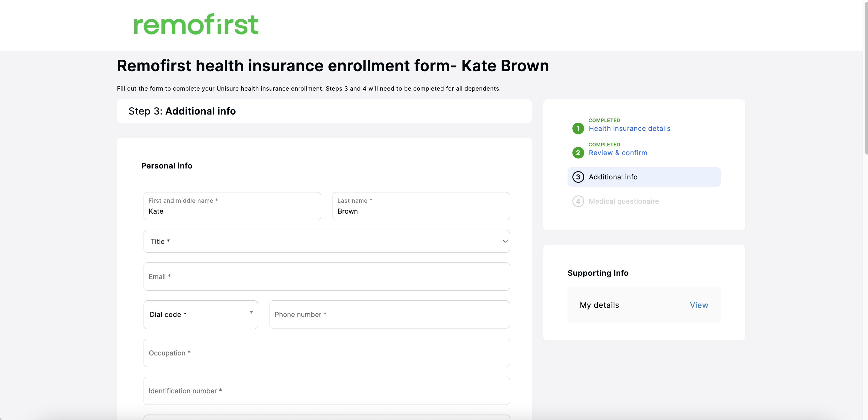Click the remofirst logo
The height and width of the screenshot is (420, 868).
(196, 24)
